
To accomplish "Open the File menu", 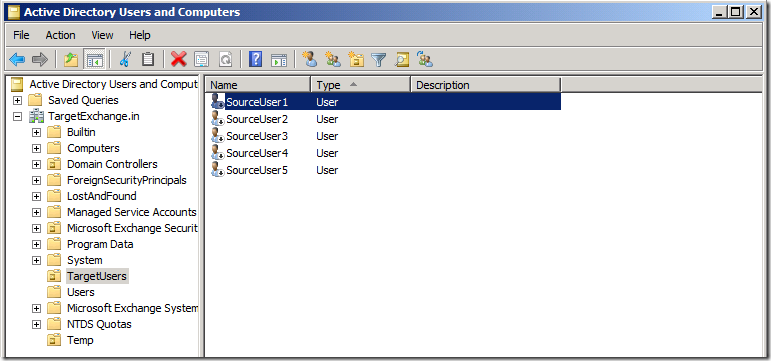I will pos(21,35).
